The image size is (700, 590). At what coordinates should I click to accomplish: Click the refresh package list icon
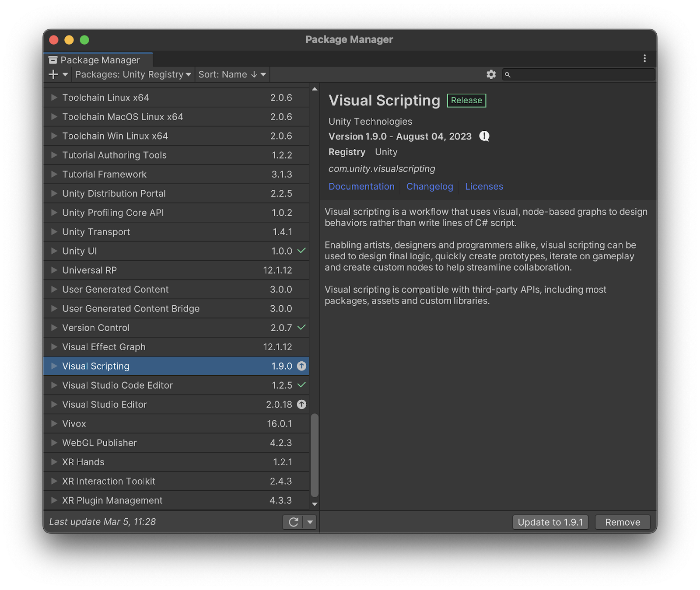click(293, 522)
